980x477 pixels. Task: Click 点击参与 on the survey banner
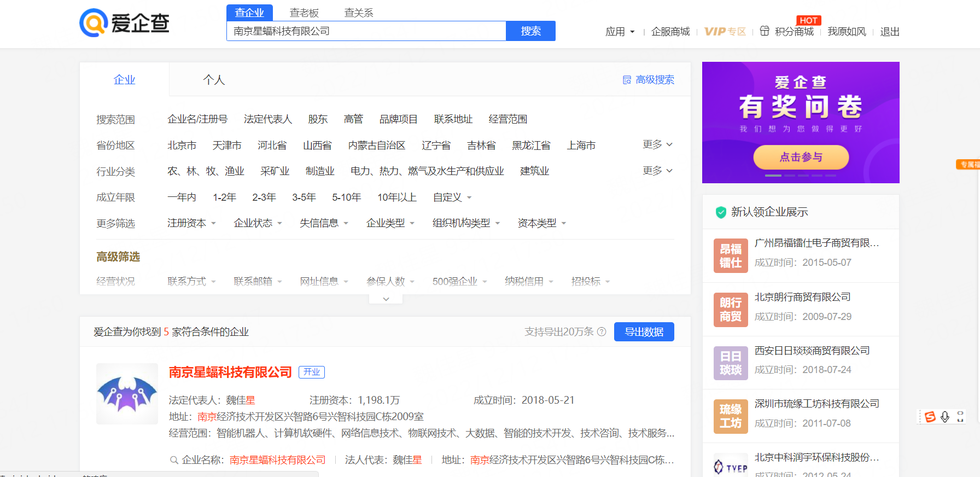(x=801, y=158)
